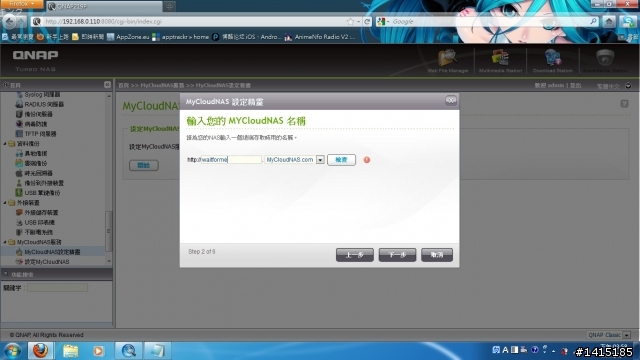Open the QNAP Finder magnifier taskbar icon

click(x=128, y=351)
